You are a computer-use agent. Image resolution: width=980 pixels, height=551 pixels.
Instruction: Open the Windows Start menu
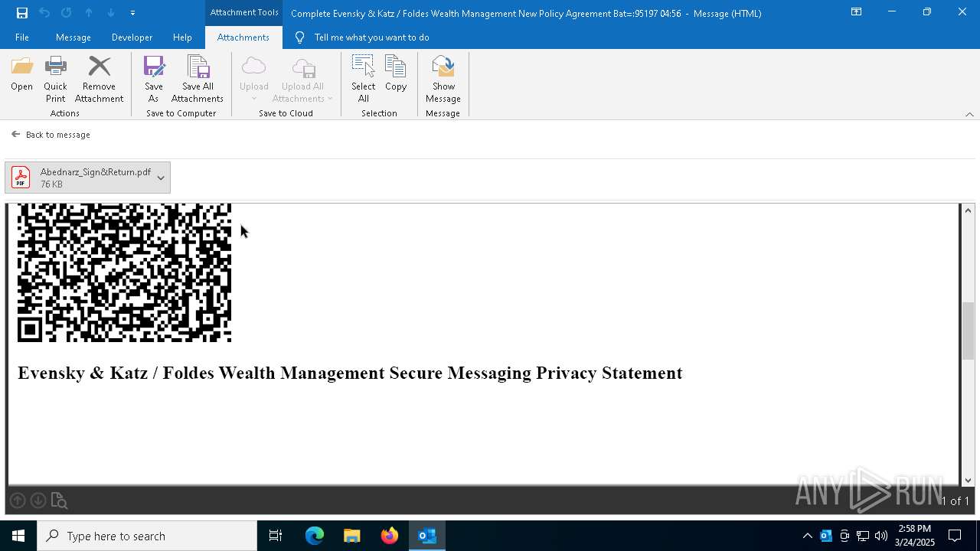[18, 536]
